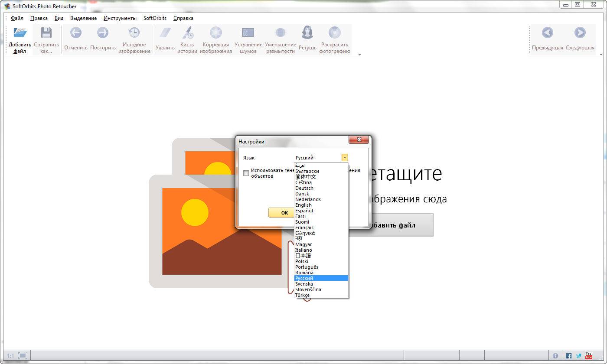This screenshot has width=607, height=364.
Task: Choose Magyar from the language list
Action: pyautogui.click(x=321, y=244)
